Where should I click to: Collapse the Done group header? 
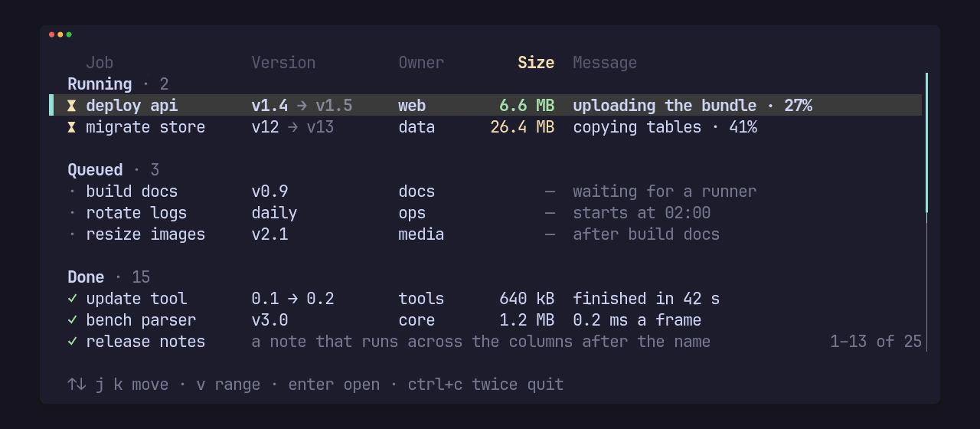[x=109, y=277]
